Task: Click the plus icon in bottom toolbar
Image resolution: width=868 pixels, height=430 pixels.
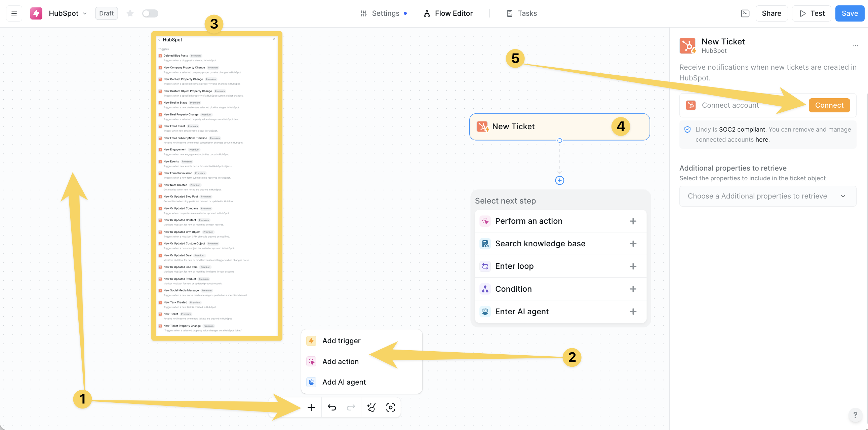Action: pos(311,407)
